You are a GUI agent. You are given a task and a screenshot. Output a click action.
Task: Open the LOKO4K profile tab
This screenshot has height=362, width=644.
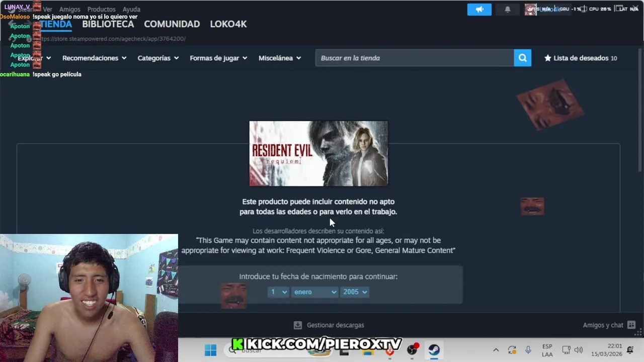click(228, 24)
